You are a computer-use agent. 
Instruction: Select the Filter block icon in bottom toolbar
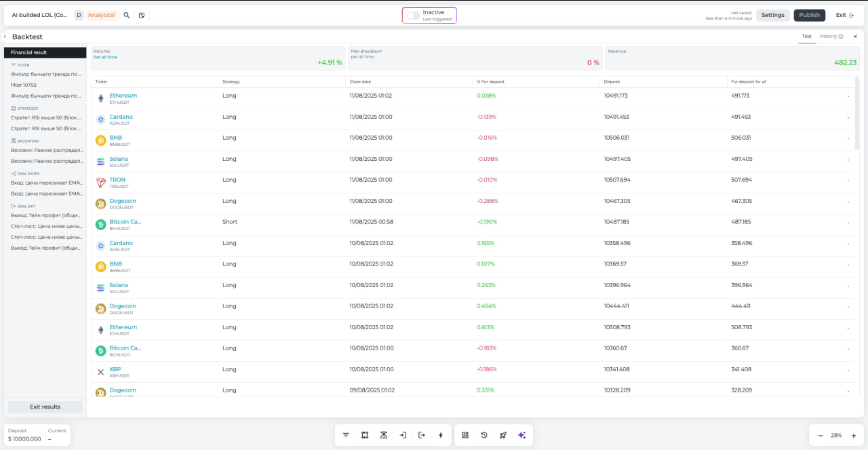(347, 435)
